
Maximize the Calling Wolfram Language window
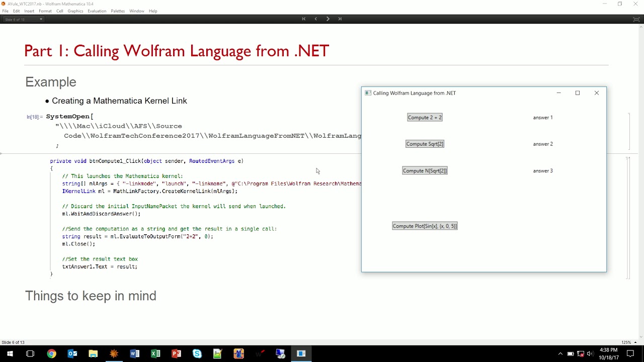[578, 93]
